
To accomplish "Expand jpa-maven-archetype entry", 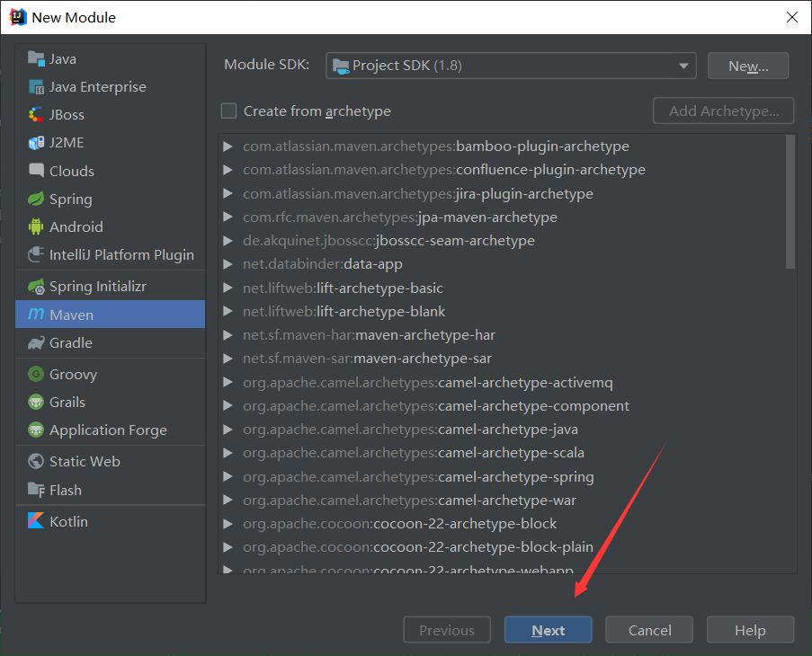I will coord(228,217).
